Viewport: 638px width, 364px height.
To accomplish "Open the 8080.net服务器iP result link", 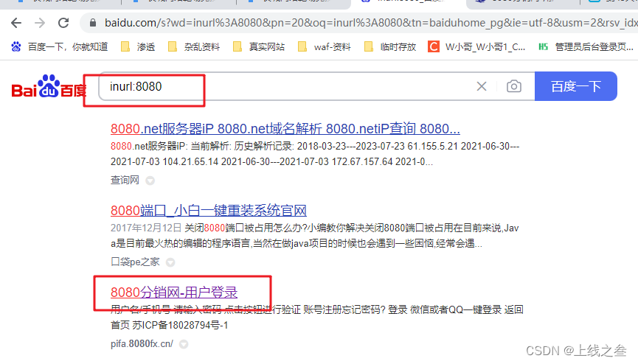I will pyautogui.click(x=285, y=128).
